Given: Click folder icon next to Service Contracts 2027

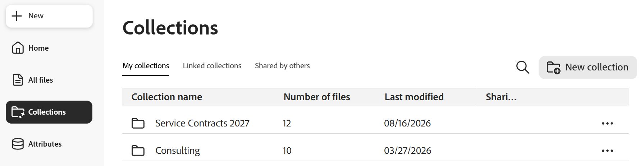Looking at the screenshot, I should click(x=138, y=123).
